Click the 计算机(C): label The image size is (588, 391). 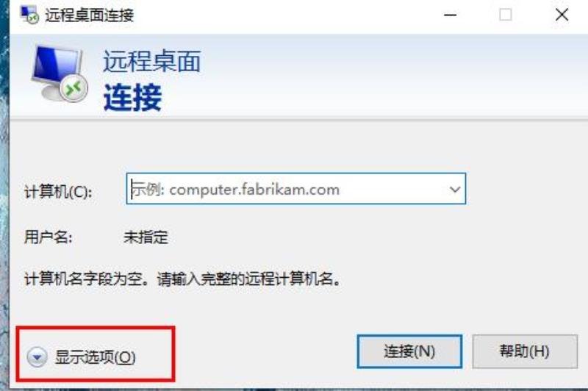click(58, 192)
